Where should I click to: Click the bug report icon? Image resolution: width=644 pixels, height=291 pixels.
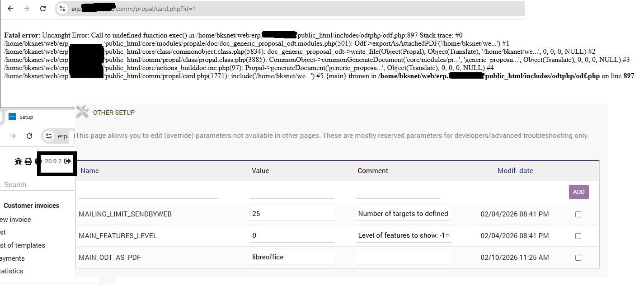18,161
